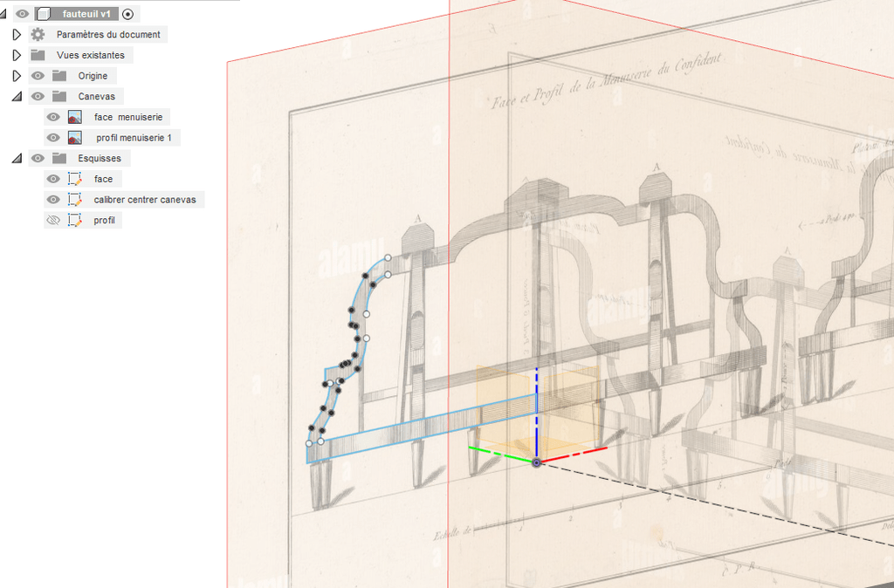Select Paramètres du document label
This screenshot has height=588, width=894.
pyautogui.click(x=108, y=35)
